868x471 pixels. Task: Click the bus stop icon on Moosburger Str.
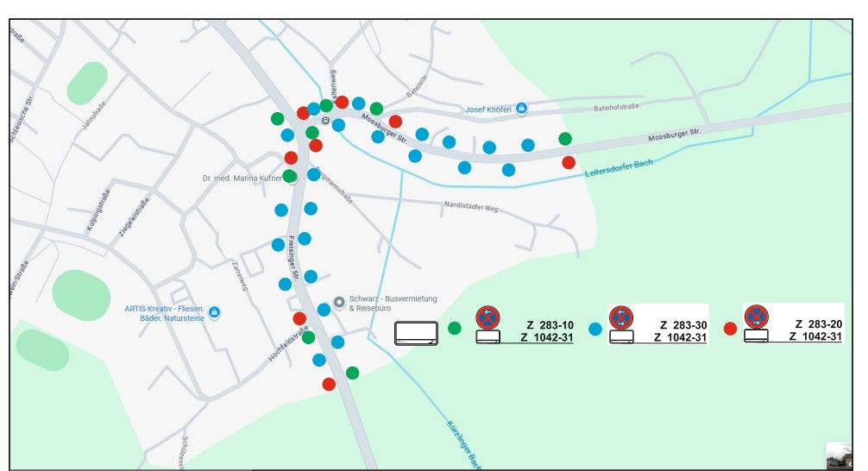tap(325, 121)
